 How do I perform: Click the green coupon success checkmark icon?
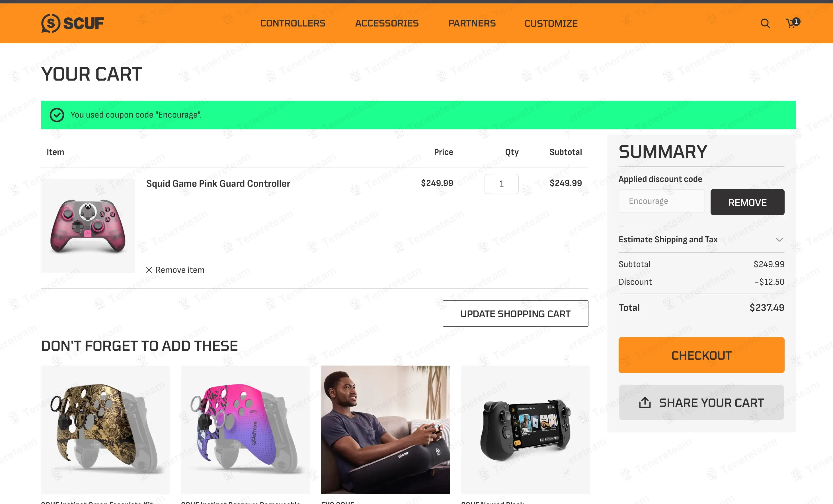(57, 115)
